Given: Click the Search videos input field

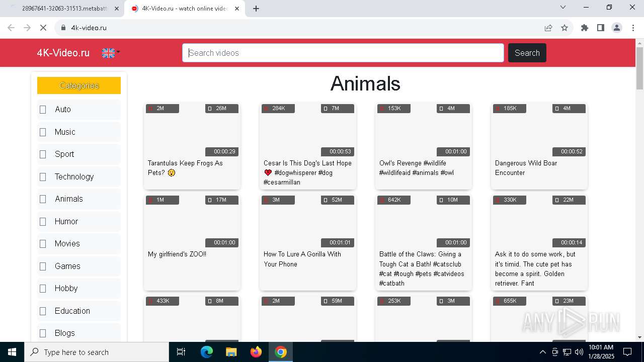Looking at the screenshot, I should (x=343, y=53).
